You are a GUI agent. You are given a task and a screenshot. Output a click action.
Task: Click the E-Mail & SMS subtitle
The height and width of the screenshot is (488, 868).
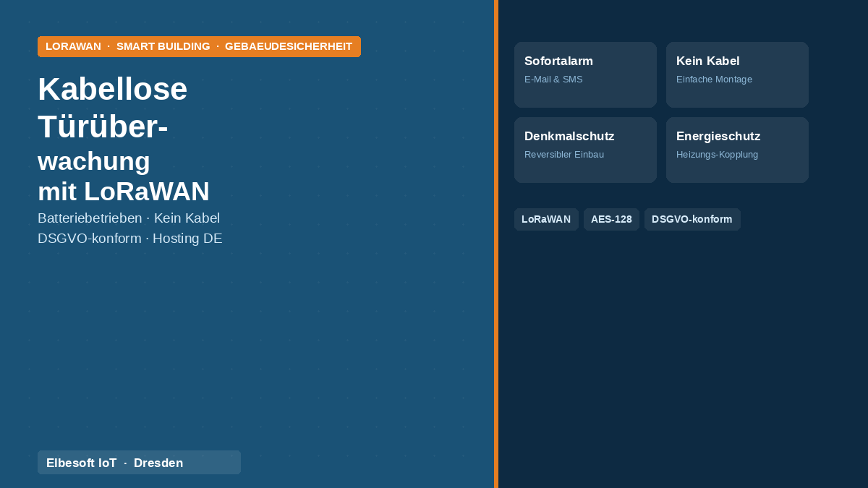553,80
